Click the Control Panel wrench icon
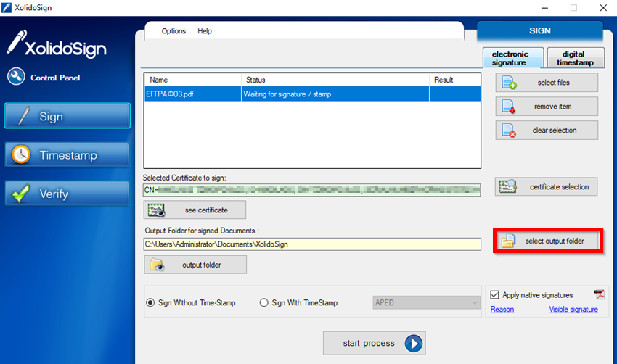Screen dimensions: 617x364 (16, 77)
